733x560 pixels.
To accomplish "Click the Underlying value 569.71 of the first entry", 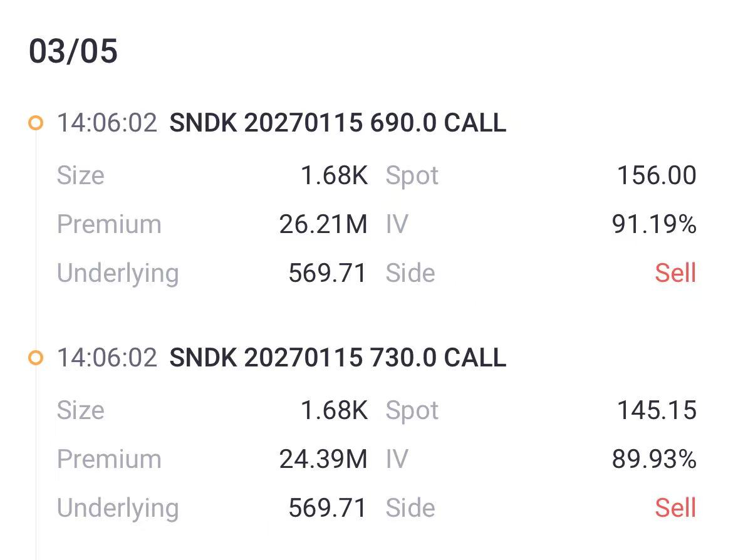I will pyautogui.click(x=328, y=273).
